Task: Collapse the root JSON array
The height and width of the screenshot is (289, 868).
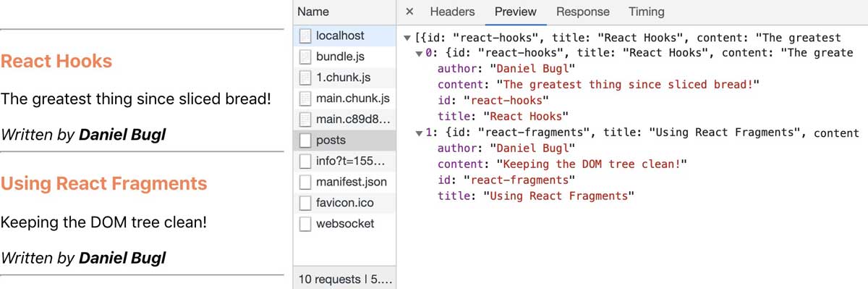Action: 407,38
